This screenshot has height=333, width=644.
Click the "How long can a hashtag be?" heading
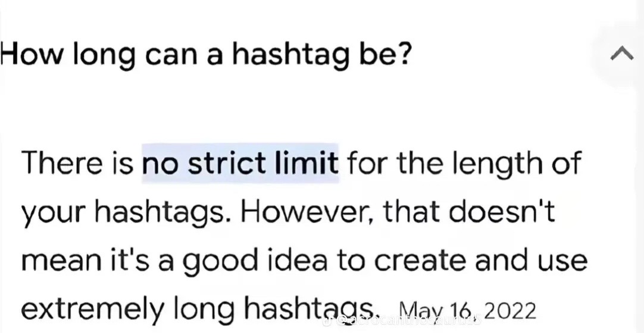206,56
